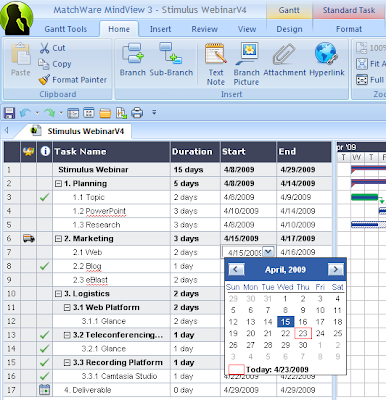Open the Format tab under Standard Task
The width and height of the screenshot is (386, 400).
[349, 29]
